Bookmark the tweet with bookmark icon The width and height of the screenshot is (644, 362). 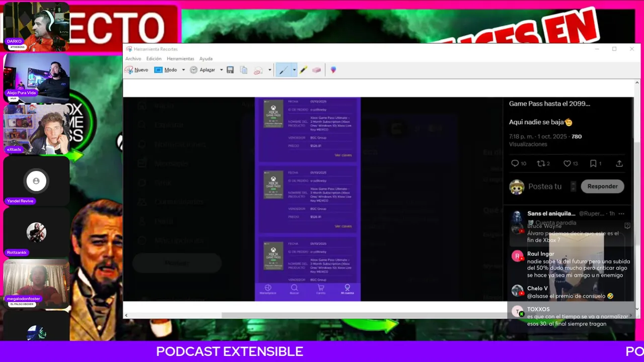(593, 163)
